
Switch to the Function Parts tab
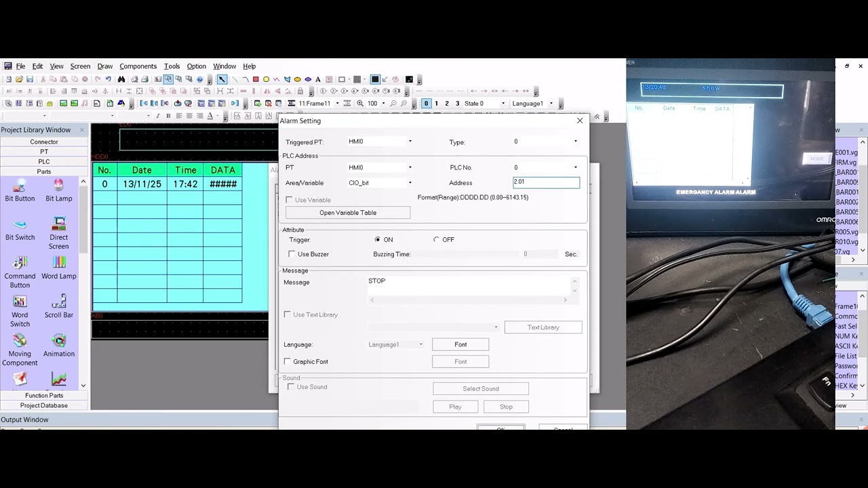coord(44,395)
